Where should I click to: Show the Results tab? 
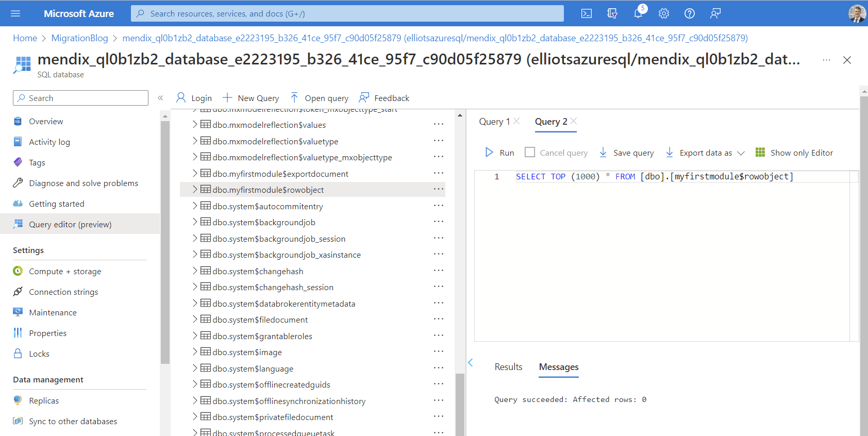click(x=508, y=367)
